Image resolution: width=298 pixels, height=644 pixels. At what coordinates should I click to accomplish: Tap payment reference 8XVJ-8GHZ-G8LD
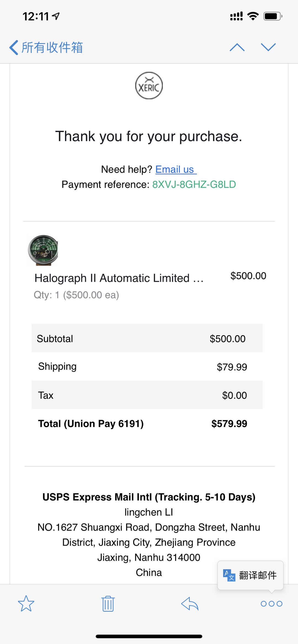[x=194, y=184]
